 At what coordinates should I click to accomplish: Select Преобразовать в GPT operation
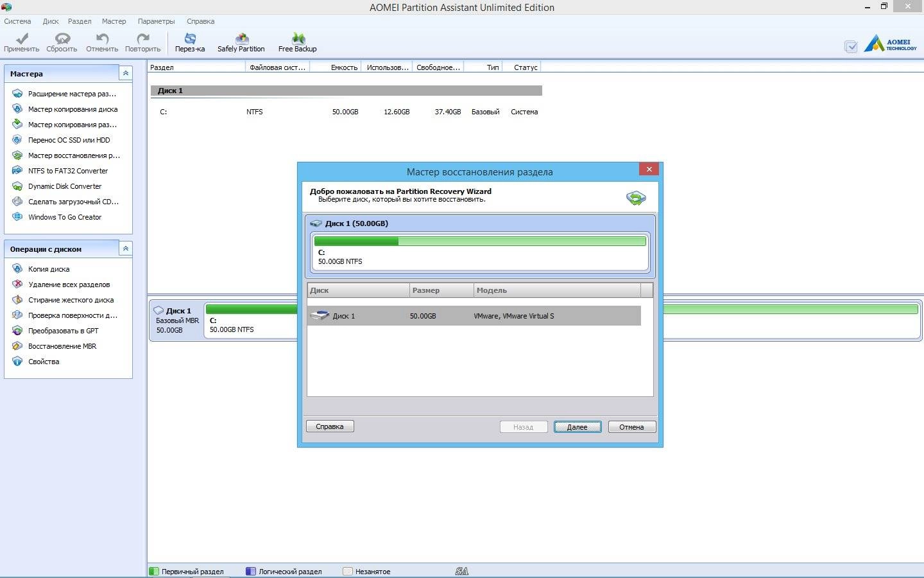(55, 331)
